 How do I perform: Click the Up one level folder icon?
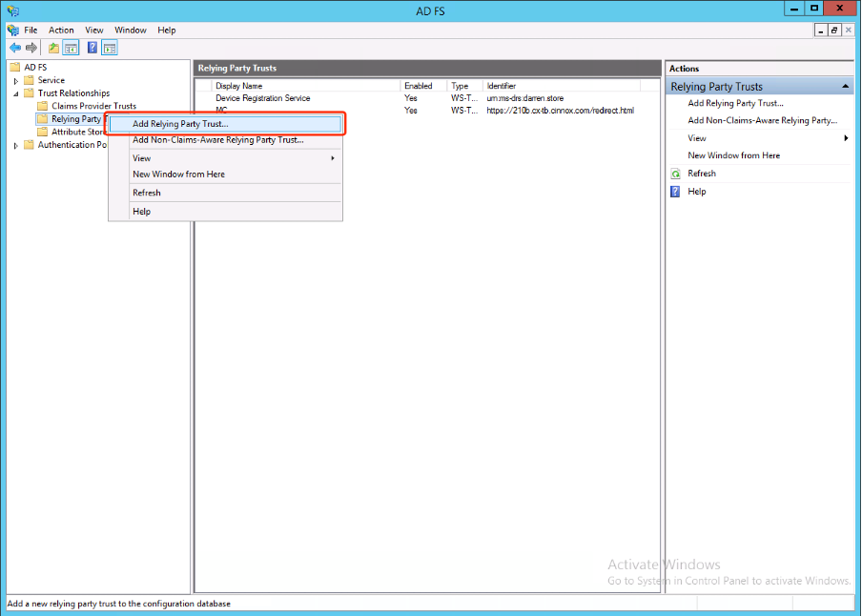(53, 48)
